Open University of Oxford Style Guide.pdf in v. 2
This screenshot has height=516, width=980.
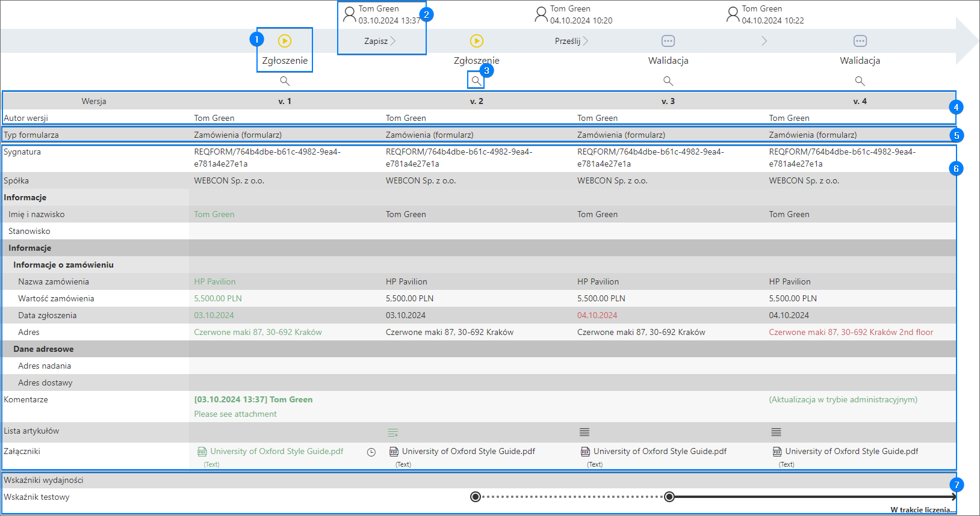point(468,451)
